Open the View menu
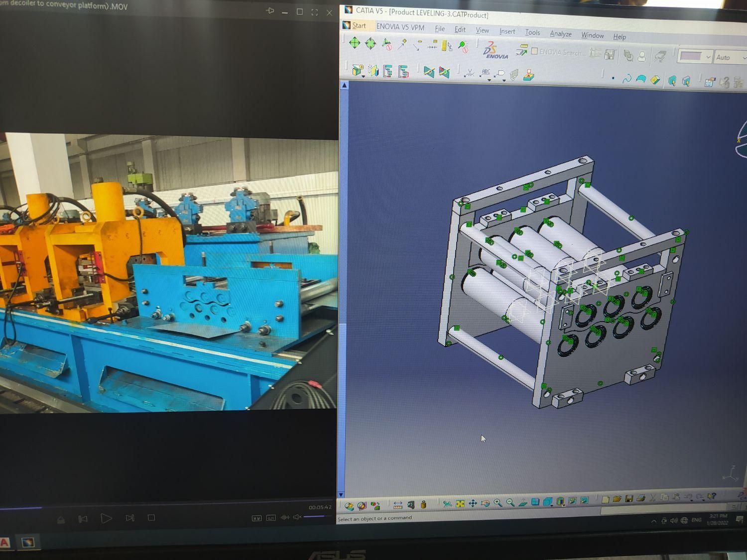 (x=482, y=30)
